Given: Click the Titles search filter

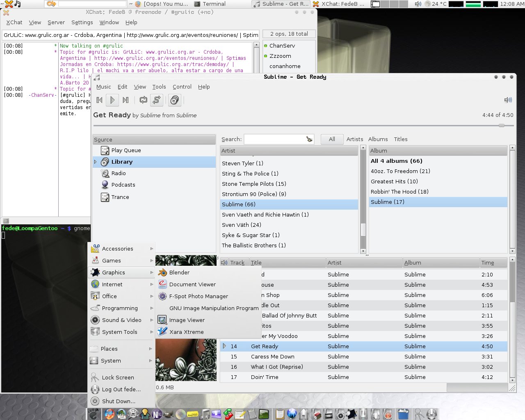Looking at the screenshot, I should 401,139.
